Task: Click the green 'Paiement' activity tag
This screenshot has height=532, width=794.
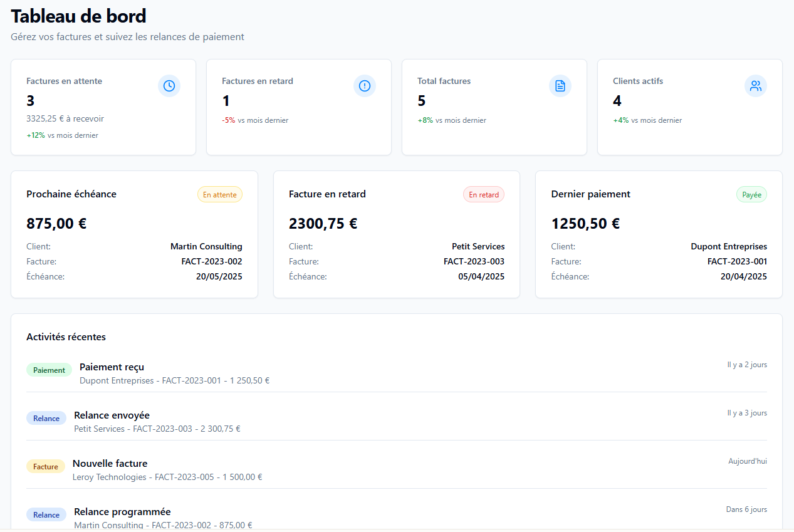Action: pos(49,370)
